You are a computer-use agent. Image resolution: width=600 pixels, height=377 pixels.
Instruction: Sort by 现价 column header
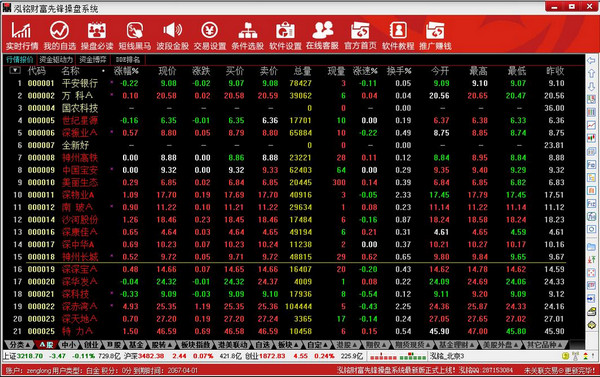(x=168, y=71)
